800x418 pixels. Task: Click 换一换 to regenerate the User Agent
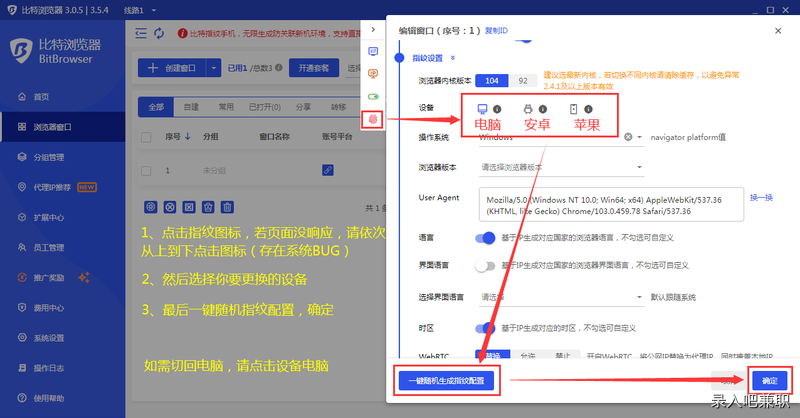761,198
